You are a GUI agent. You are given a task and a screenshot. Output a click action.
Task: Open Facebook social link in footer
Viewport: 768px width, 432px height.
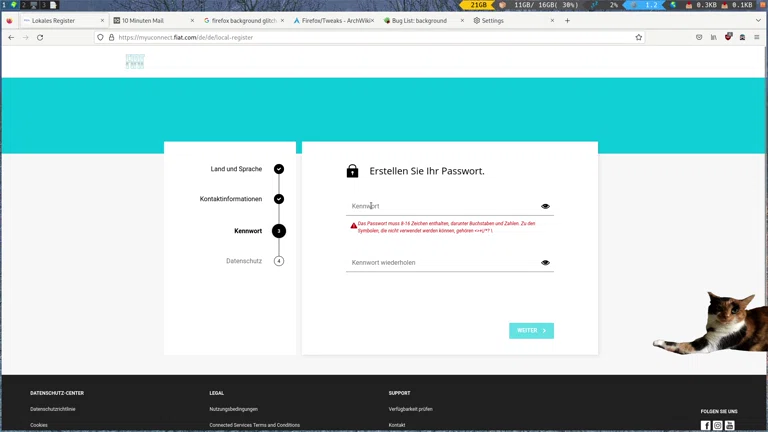(705, 425)
